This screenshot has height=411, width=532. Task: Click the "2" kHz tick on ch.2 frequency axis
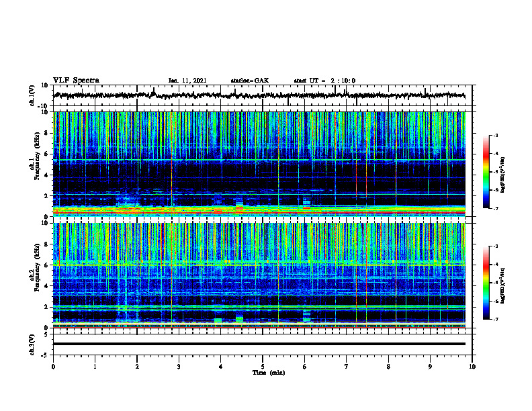(46, 307)
